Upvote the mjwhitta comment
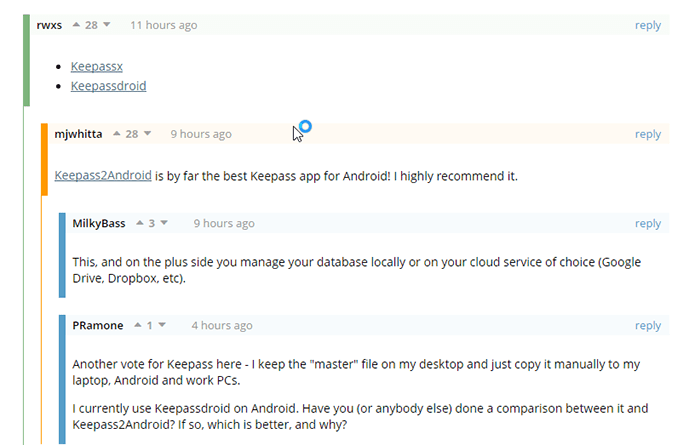This screenshot has width=695, height=445. (117, 133)
